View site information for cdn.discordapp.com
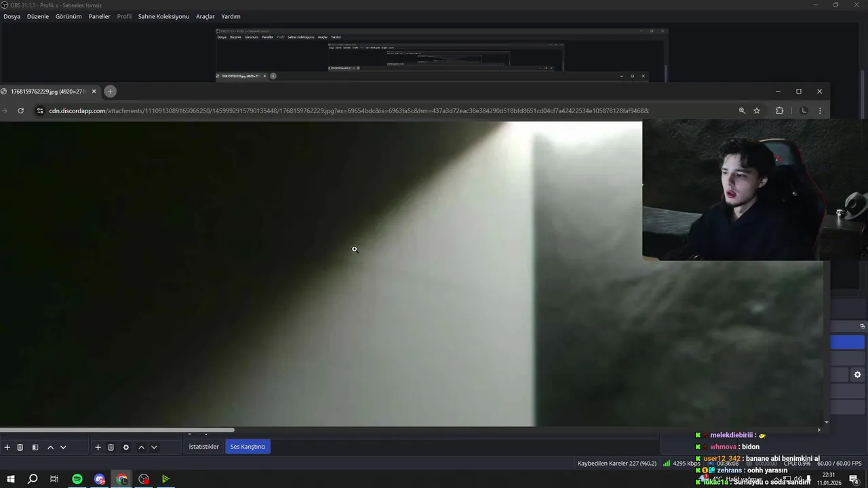The image size is (868, 488). click(40, 110)
